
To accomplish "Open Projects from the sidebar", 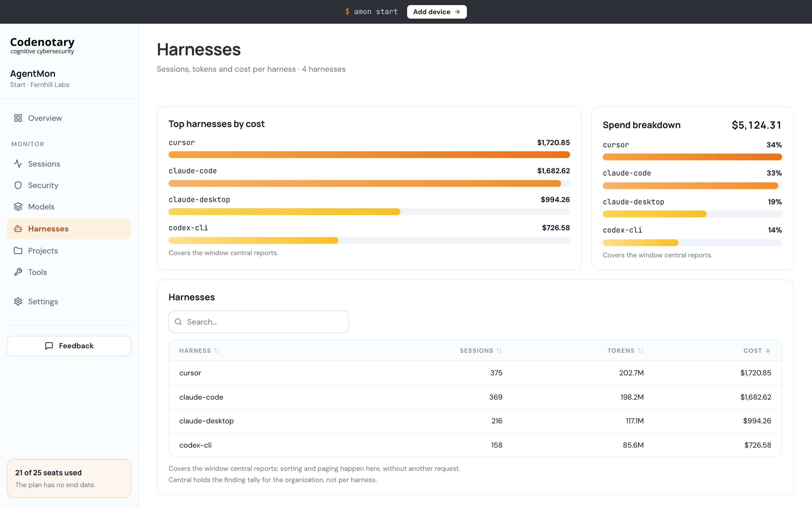I will [69, 251].
